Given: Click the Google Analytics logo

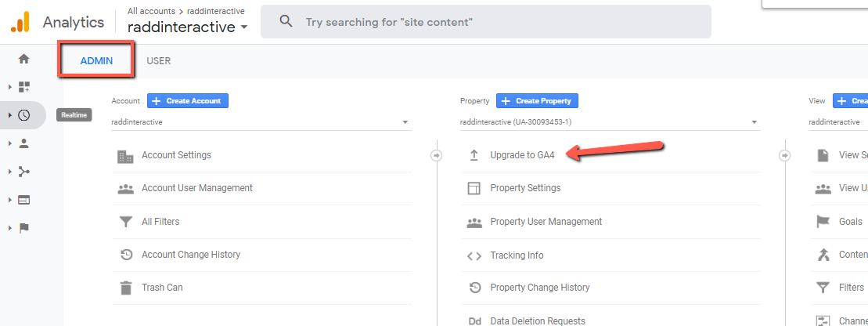Looking at the screenshot, I should (x=20, y=22).
